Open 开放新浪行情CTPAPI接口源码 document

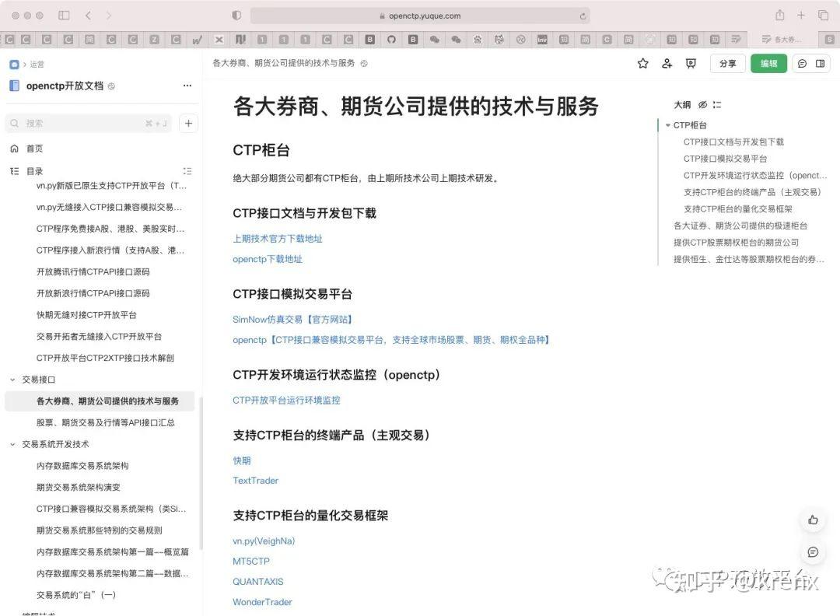coord(93,293)
